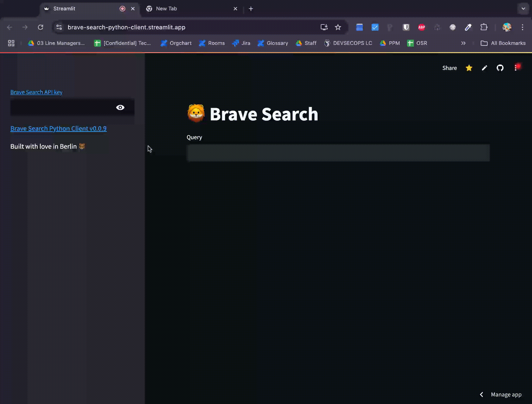Bookmark page with address bar star
Viewport: 532px width, 404px height.
[338, 27]
